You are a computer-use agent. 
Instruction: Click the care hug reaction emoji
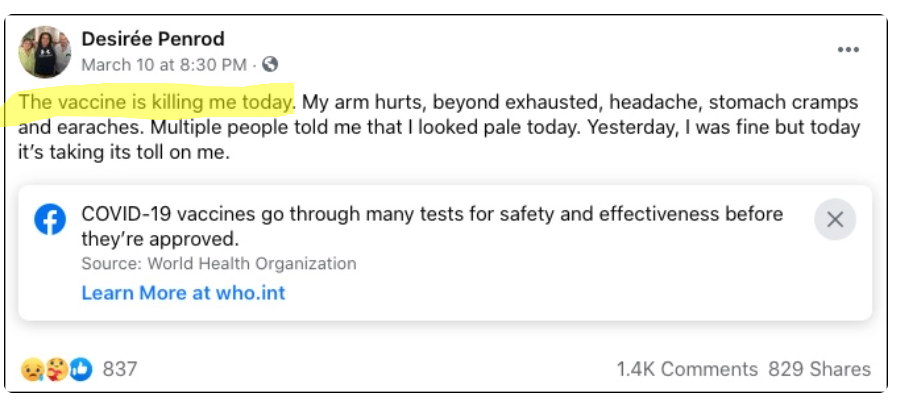point(55,369)
